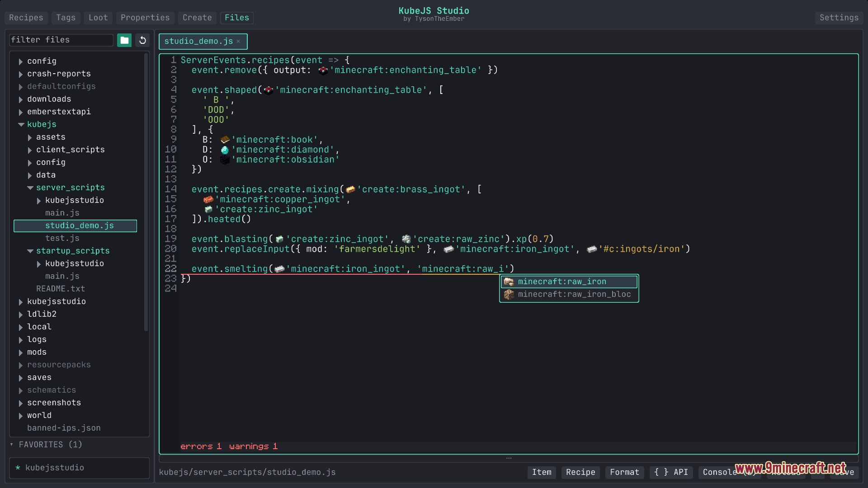Open main.js under server_scripts
This screenshot has height=488, width=868.
[62, 213]
